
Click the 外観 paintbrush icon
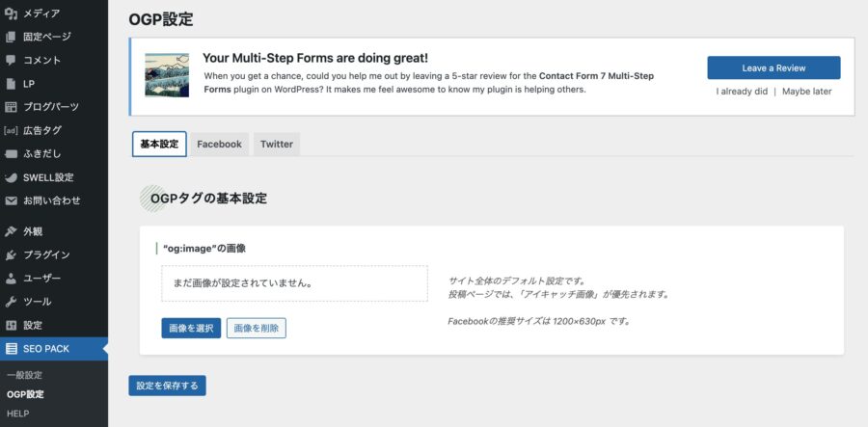(x=11, y=231)
